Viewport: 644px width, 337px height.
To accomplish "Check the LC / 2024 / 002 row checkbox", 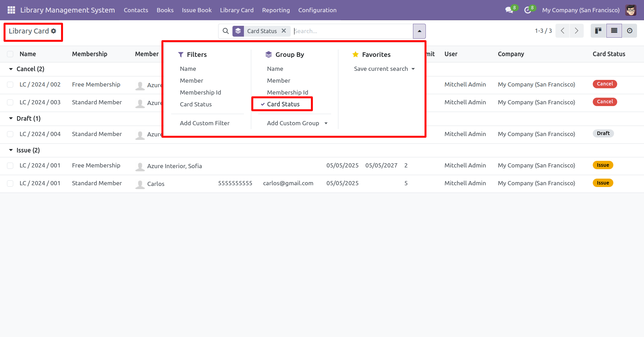I will (10, 84).
